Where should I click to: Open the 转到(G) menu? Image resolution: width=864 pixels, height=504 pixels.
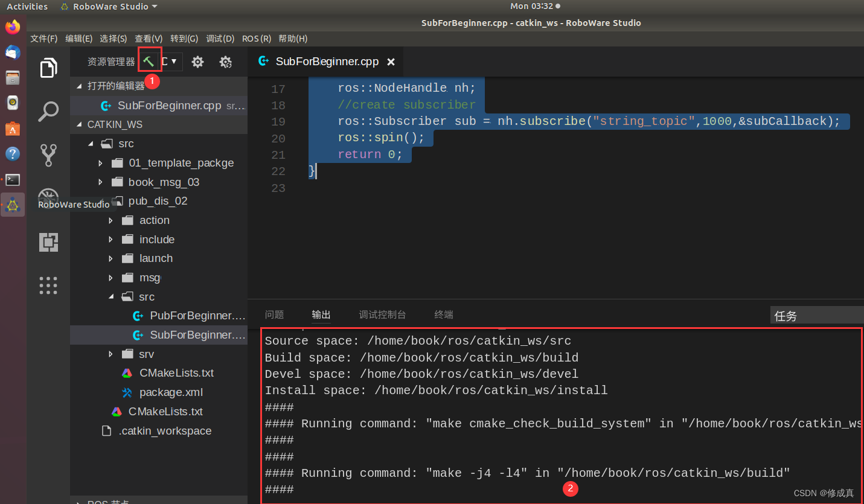184,39
